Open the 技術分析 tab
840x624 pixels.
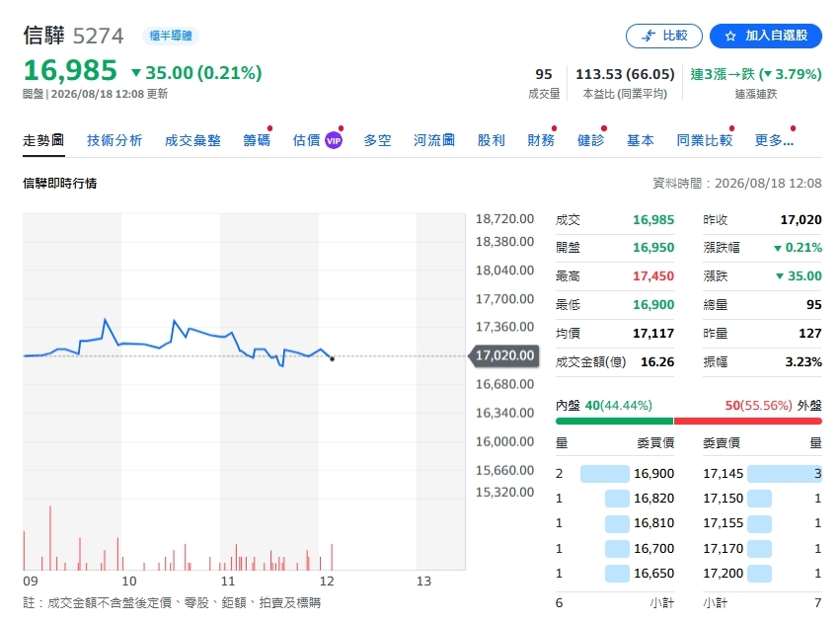[115, 140]
